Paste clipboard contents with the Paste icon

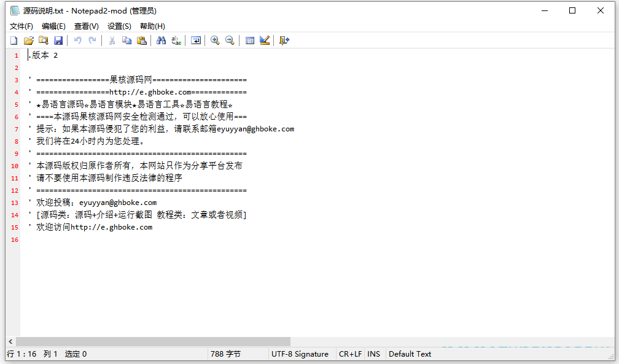tap(142, 40)
